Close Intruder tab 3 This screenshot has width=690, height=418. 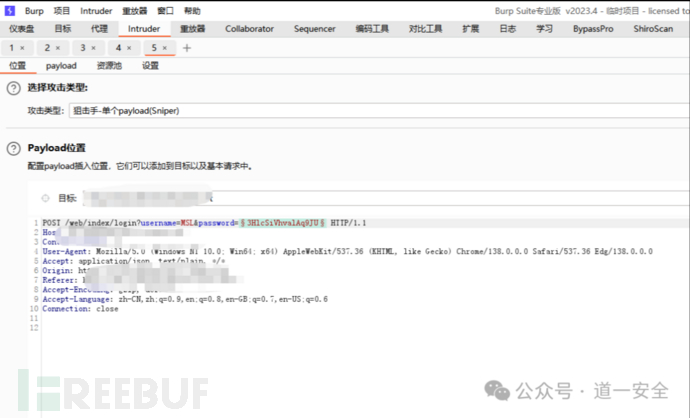pyautogui.click(x=93, y=48)
